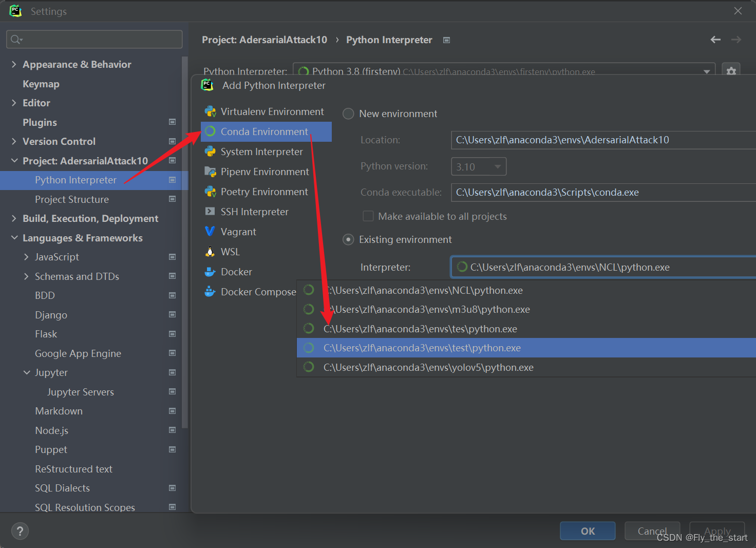
Task: Collapse the Jupyter settings node
Action: [26, 372]
